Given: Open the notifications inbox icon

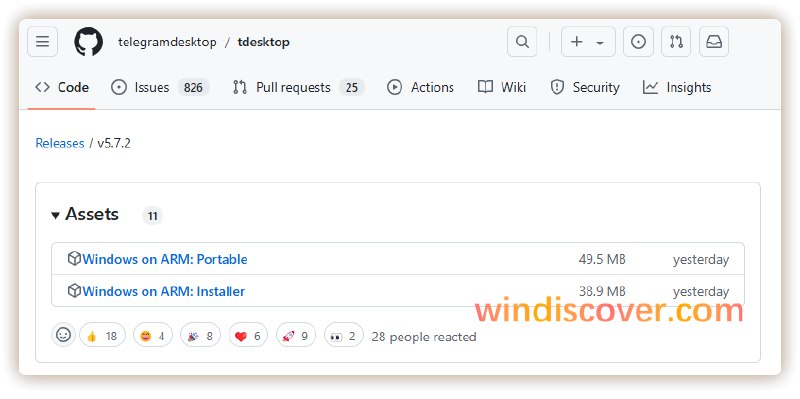Looking at the screenshot, I should coord(714,42).
